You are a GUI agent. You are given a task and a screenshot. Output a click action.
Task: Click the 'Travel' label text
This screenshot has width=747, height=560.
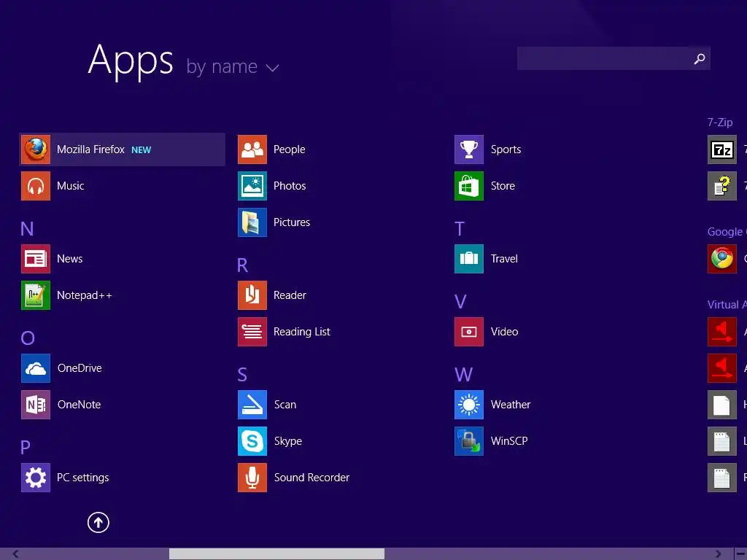pyautogui.click(x=504, y=259)
